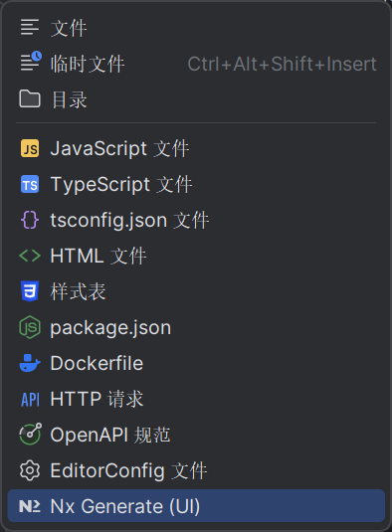The width and height of the screenshot is (392, 532).
Task: Click the green angle-brackets HTML icon
Action: [x=30, y=256]
